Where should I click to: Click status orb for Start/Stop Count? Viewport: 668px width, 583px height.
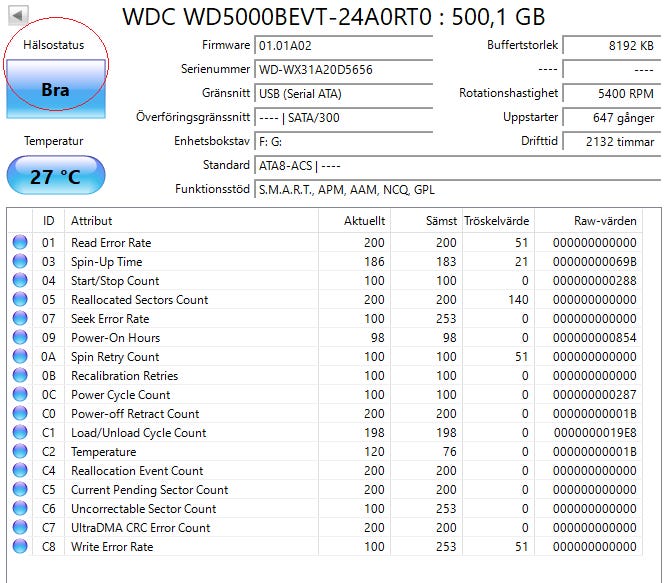pyautogui.click(x=20, y=280)
